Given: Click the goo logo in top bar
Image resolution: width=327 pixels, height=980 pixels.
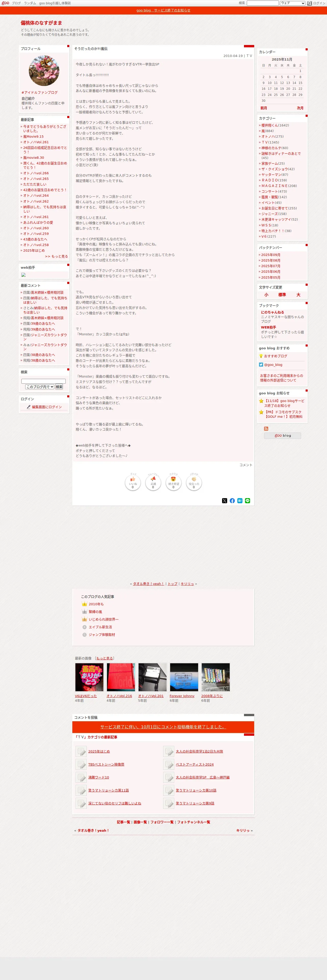Looking at the screenshot, I should [x=5, y=3].
